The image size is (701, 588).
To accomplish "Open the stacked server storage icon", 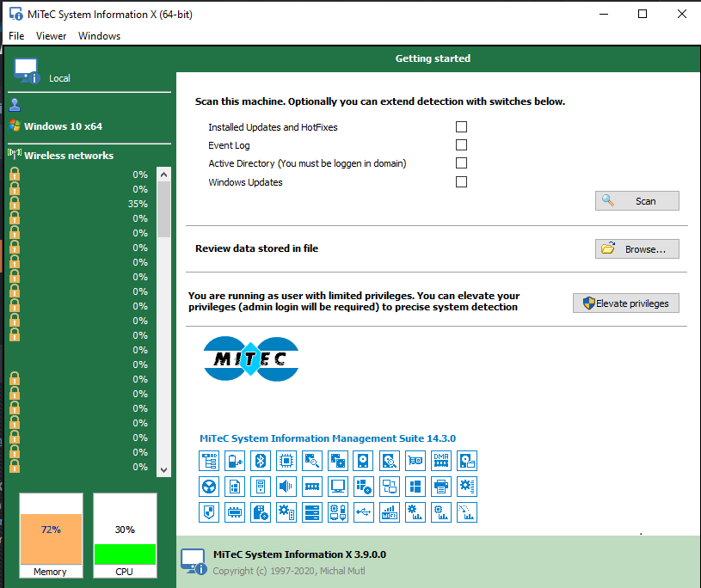I will click(312, 512).
